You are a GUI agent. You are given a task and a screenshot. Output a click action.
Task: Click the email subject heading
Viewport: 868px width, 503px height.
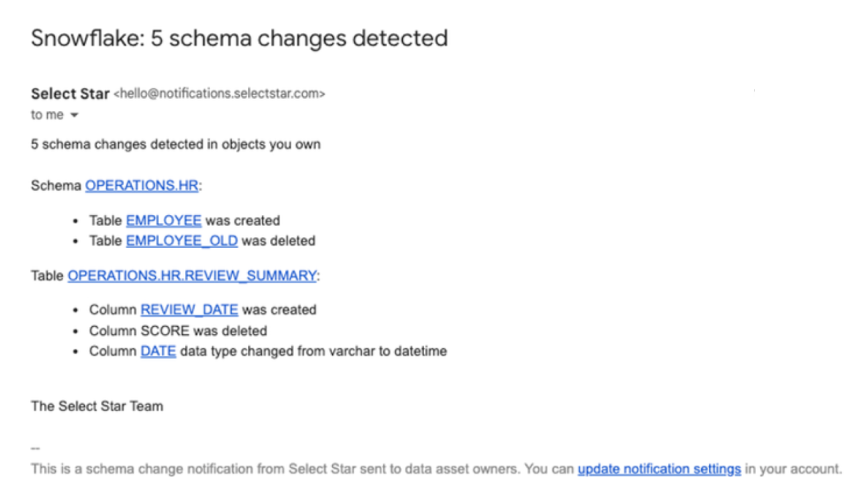click(239, 38)
